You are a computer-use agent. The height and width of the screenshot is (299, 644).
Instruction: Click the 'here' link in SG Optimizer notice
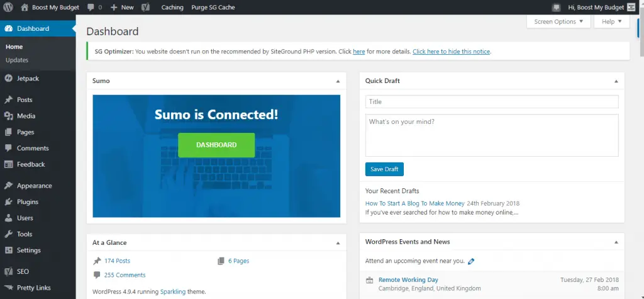tap(359, 52)
